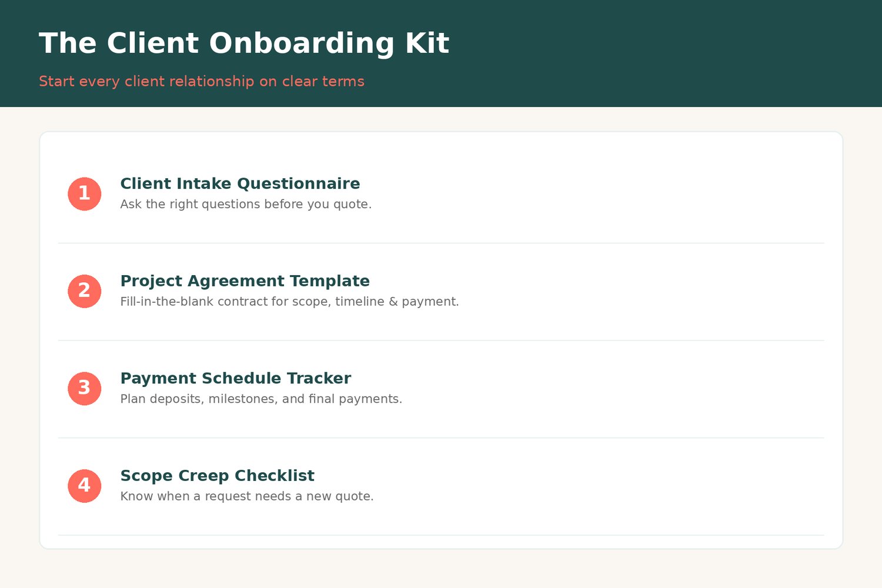Click the fill-in-the-blank contract description

(289, 302)
